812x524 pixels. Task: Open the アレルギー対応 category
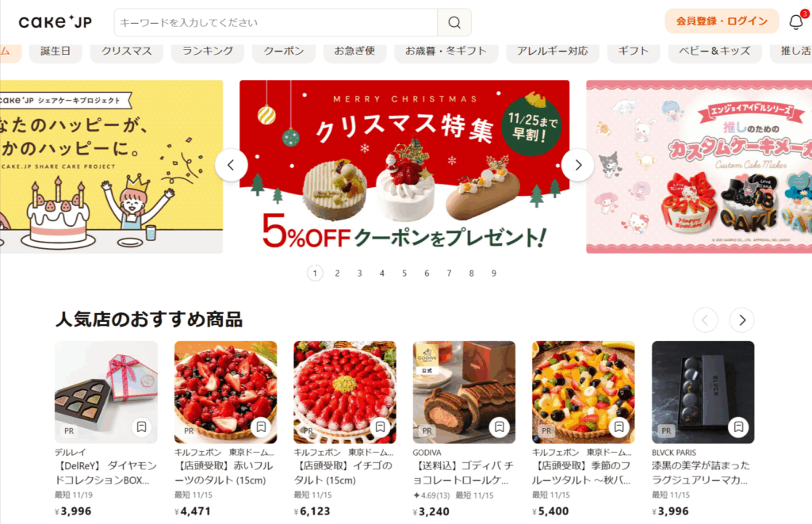point(553,52)
